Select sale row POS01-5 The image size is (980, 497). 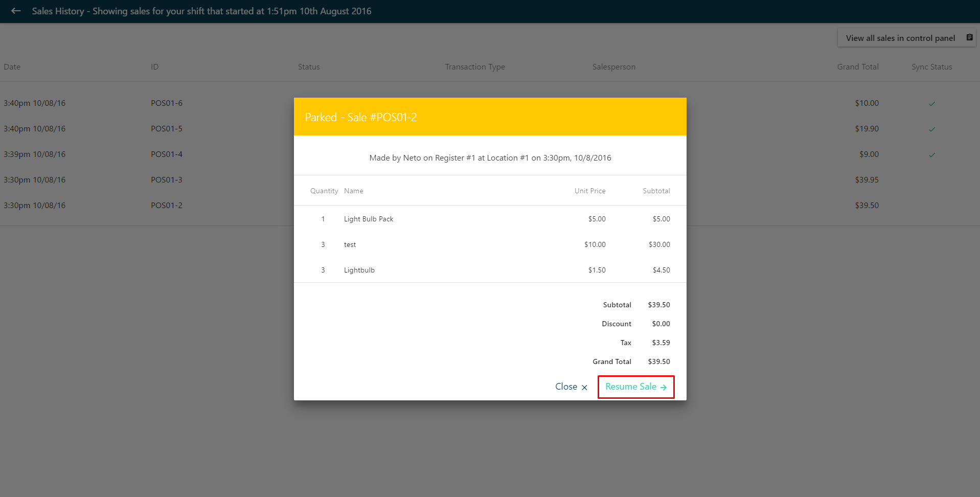point(490,129)
